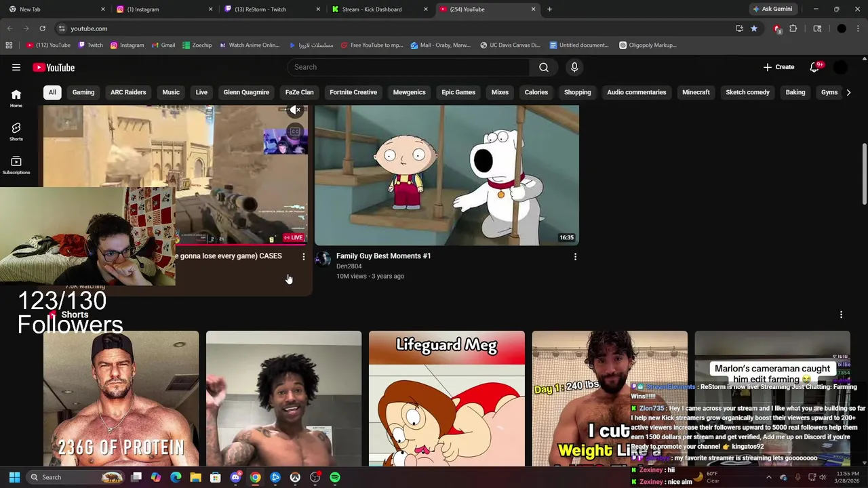Open Home in the YouTube sidebar

(x=16, y=98)
